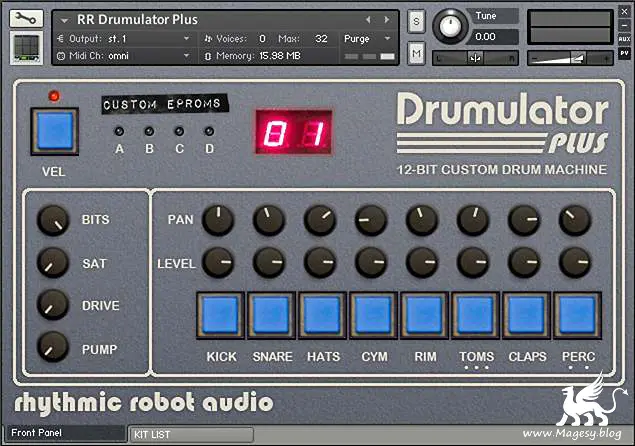The image size is (635, 446).
Task: Click the CYM level knob
Action: point(371,262)
